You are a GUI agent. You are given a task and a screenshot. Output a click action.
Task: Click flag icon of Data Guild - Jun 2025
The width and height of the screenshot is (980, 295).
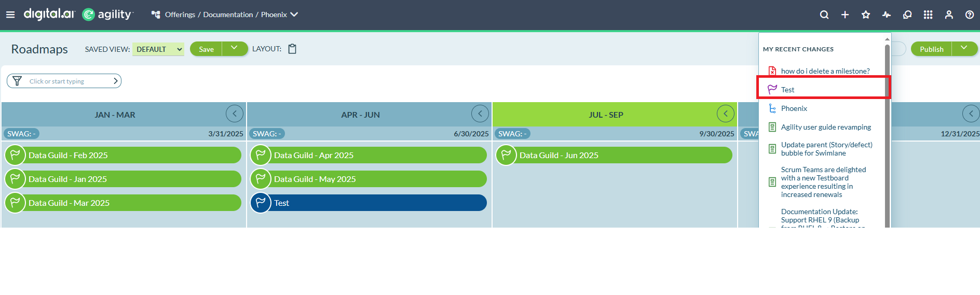[506, 154]
